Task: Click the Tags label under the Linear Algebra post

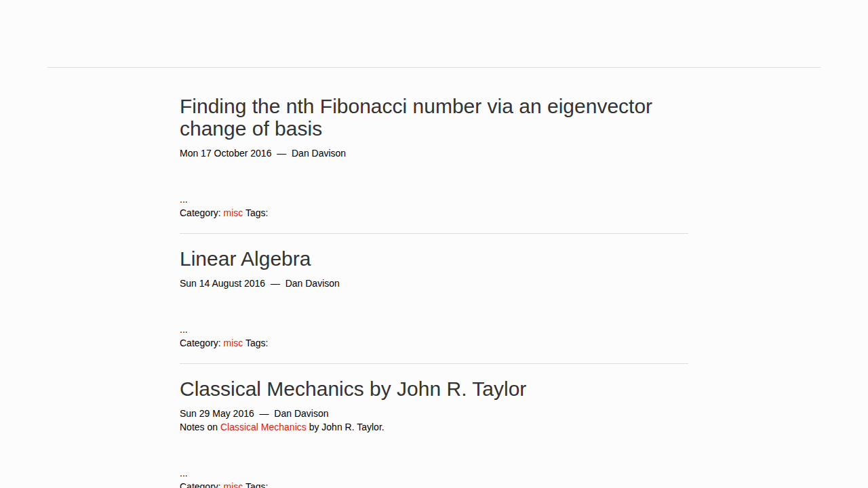Action: coord(256,343)
